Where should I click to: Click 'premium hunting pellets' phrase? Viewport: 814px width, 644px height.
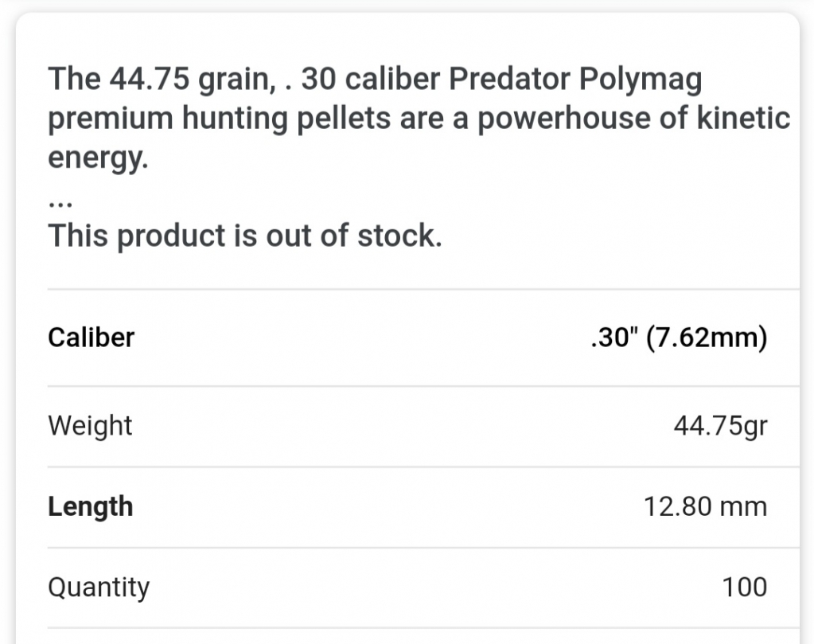click(220, 119)
